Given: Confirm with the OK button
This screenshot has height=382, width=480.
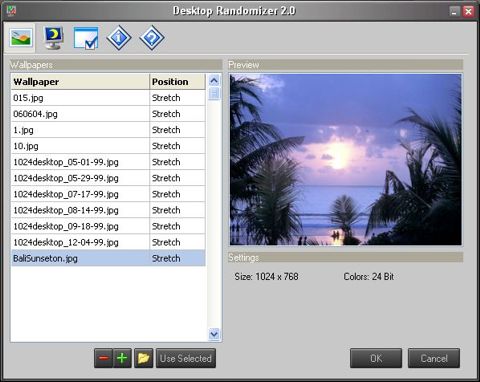Looking at the screenshot, I should point(376,358).
